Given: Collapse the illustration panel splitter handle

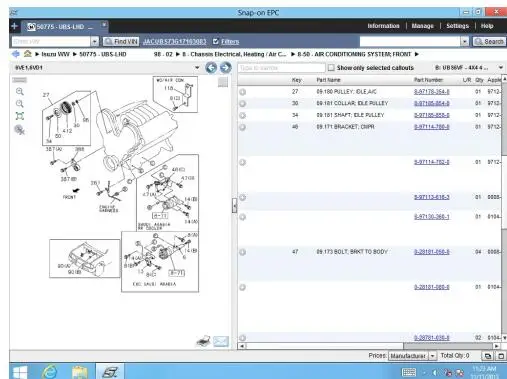Looking at the screenshot, I should click(234, 205).
